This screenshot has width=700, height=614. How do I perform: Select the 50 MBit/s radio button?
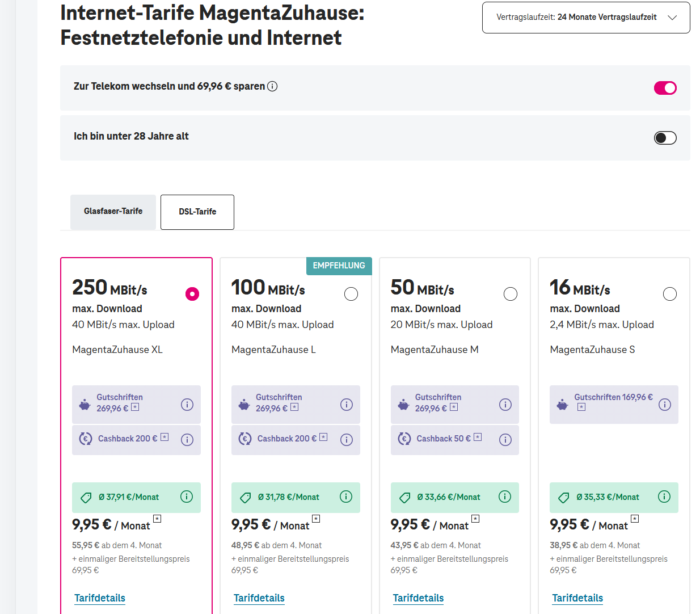coord(511,294)
